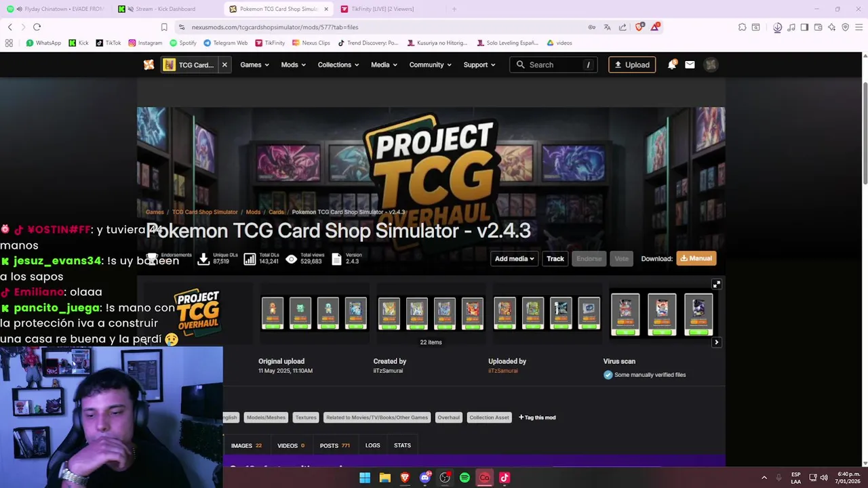Expand the Community menu

tap(431, 64)
